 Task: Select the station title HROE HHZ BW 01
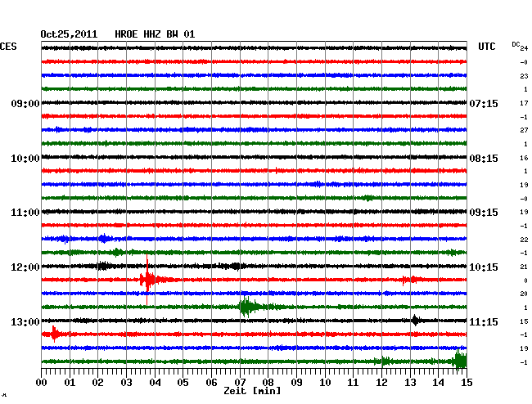pyautogui.click(x=155, y=34)
